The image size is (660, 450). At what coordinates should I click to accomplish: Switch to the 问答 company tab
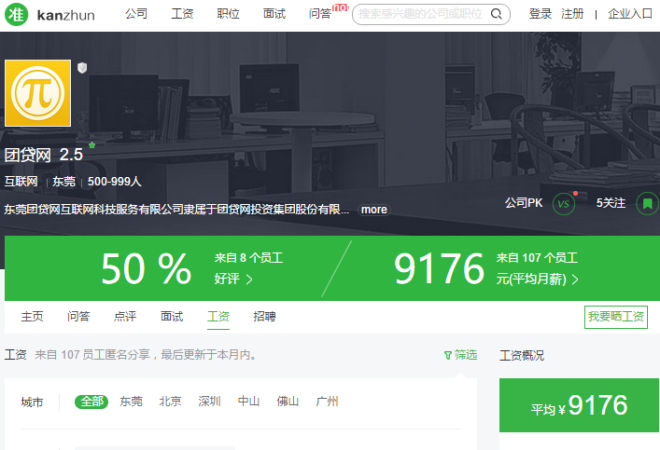coord(79,316)
